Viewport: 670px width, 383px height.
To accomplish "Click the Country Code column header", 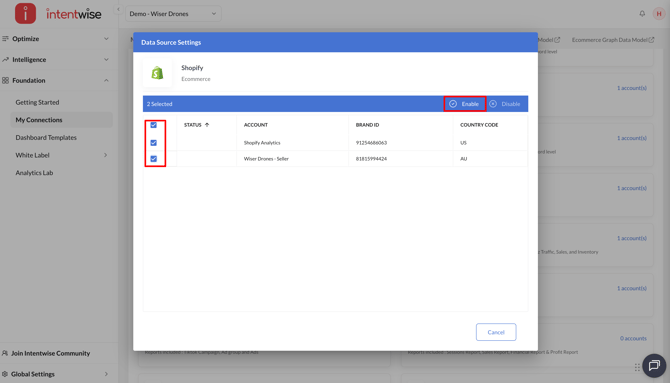I will tap(479, 125).
